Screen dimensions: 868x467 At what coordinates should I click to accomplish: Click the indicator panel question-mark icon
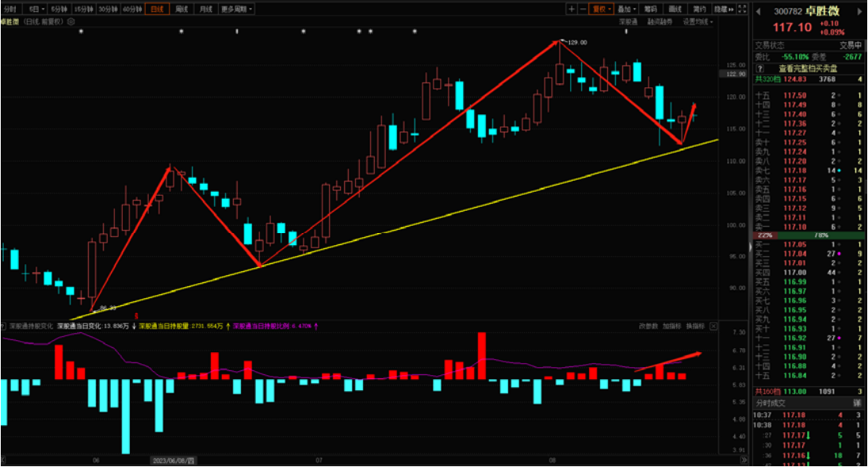pos(3,327)
